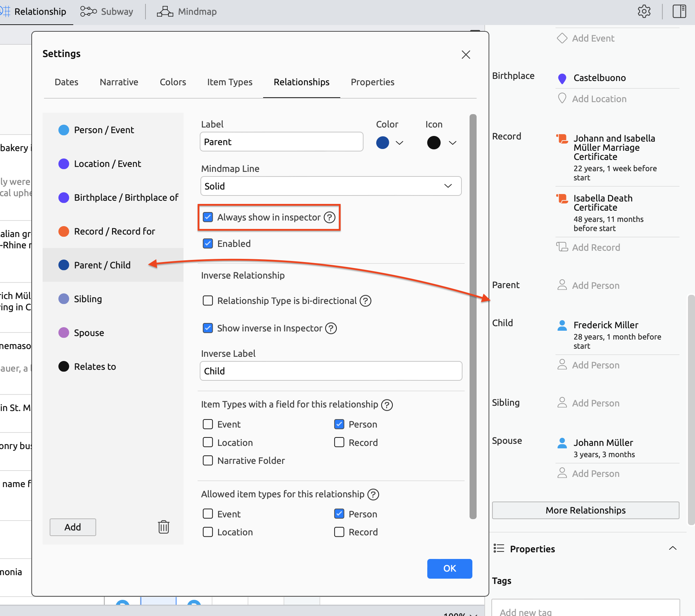This screenshot has width=695, height=616.
Task: Toggle the inspector sidebar panel icon
Action: (x=679, y=12)
